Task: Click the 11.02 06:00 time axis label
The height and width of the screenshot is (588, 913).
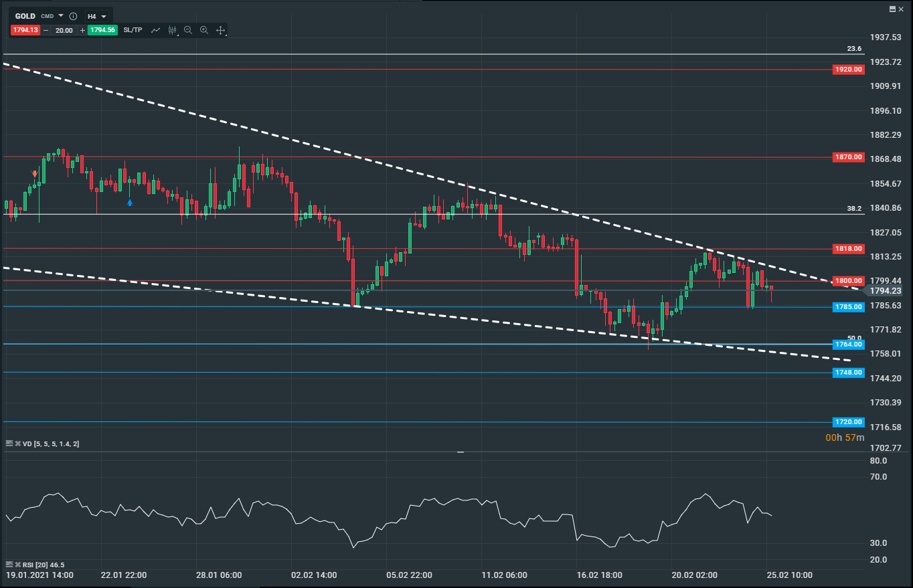Action: coord(504,575)
